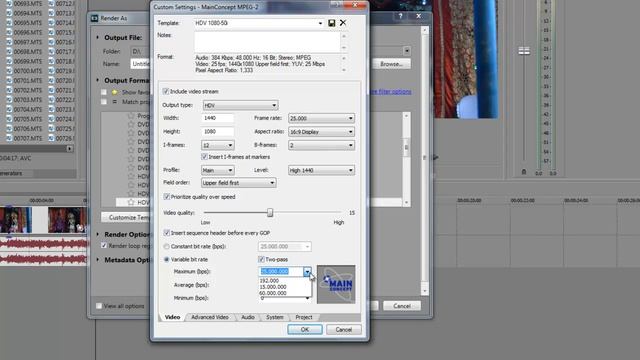Click the file icon next to 00716
The image size is (640, 360).
click(x=51, y=42)
